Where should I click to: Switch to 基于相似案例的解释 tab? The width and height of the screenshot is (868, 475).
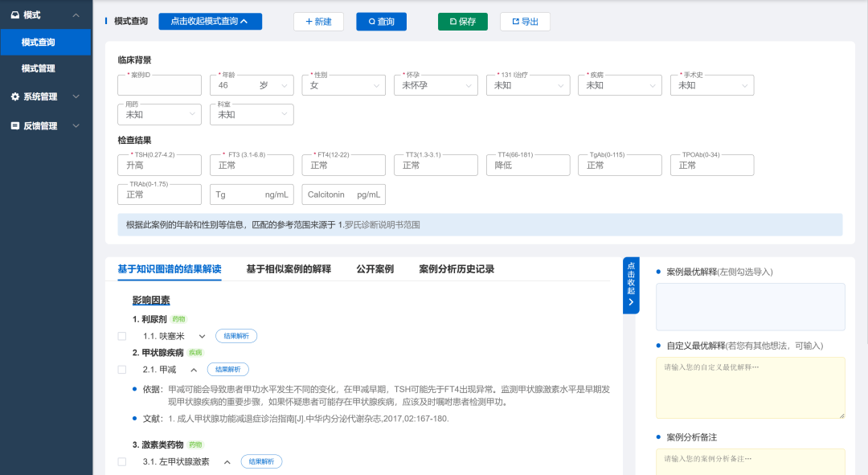(x=289, y=269)
